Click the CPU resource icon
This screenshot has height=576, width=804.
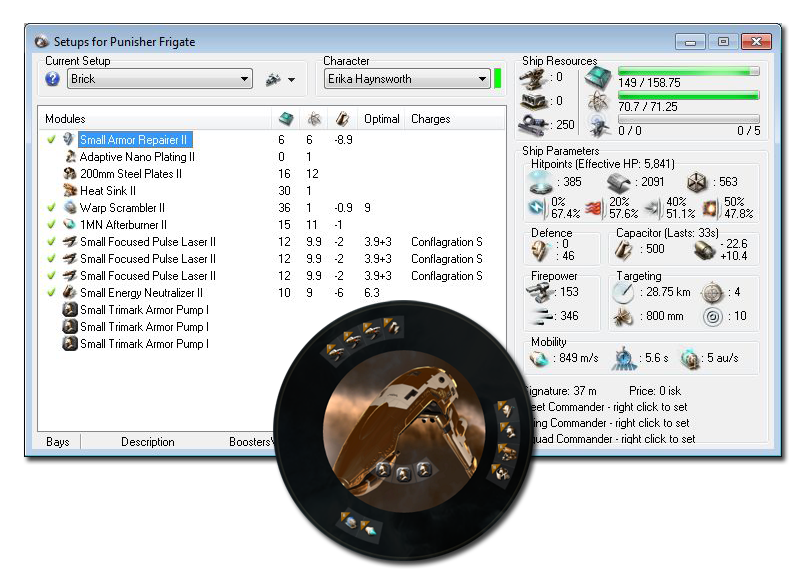click(x=598, y=77)
